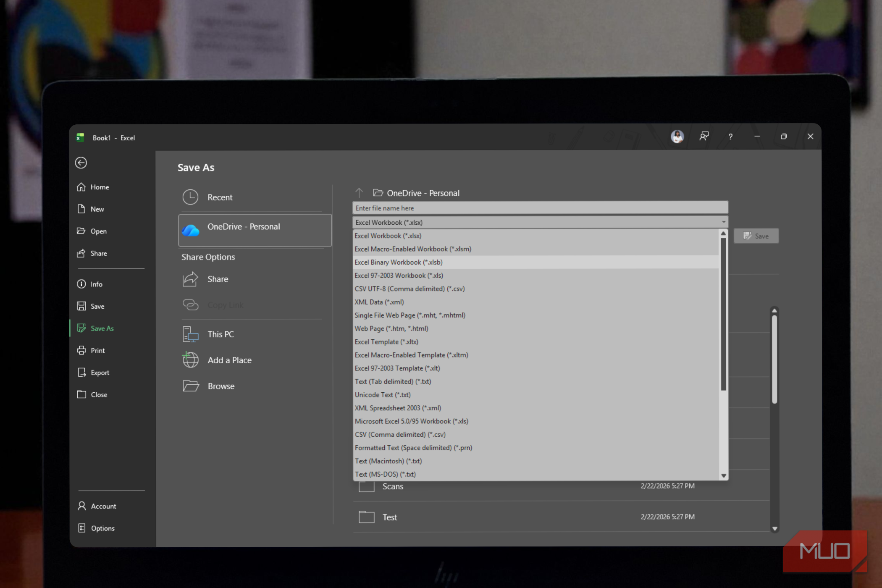Close the workbook via sidebar Close
This screenshot has width=882, height=588.
[99, 395]
